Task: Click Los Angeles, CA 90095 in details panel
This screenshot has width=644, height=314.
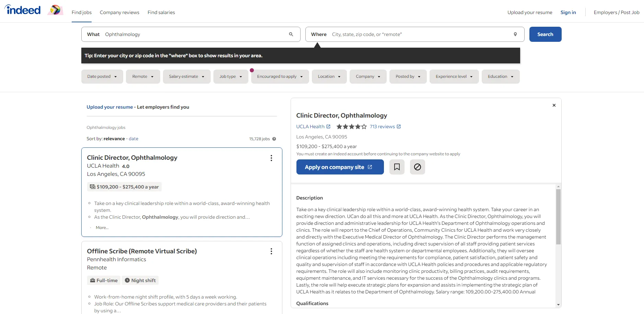Action: pos(321,137)
